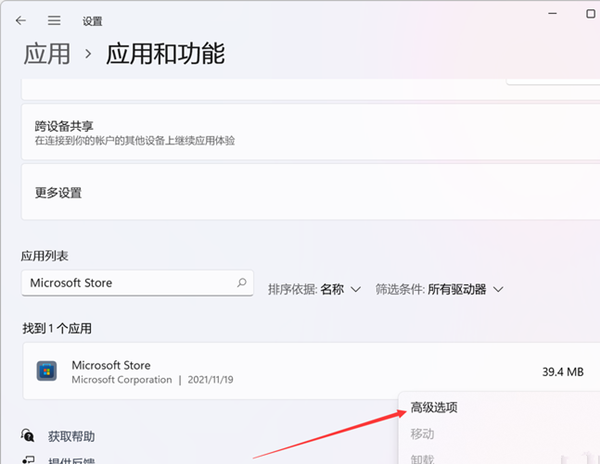Open the 获取帮助 link
This screenshot has height=464, width=600.
[x=71, y=436]
